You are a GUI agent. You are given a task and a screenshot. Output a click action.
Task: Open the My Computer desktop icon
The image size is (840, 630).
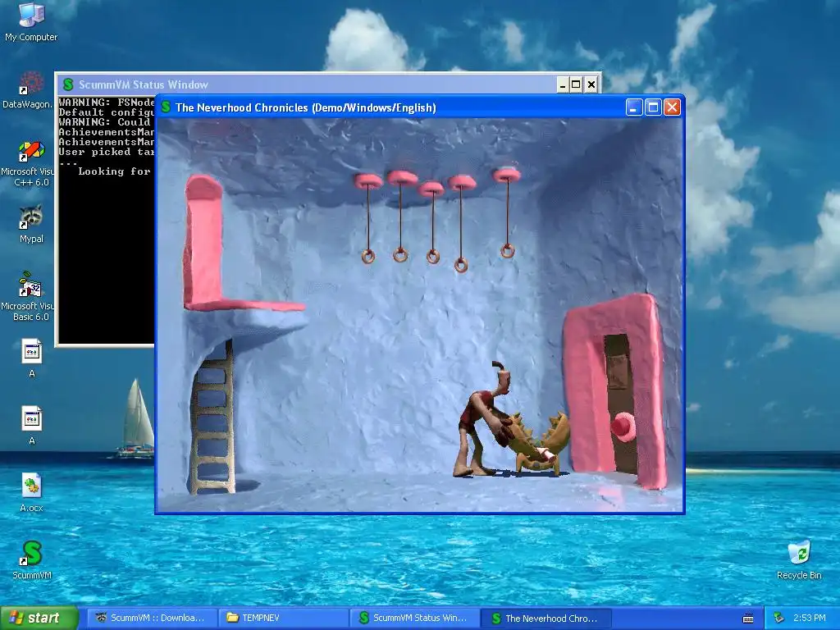[x=31, y=21]
